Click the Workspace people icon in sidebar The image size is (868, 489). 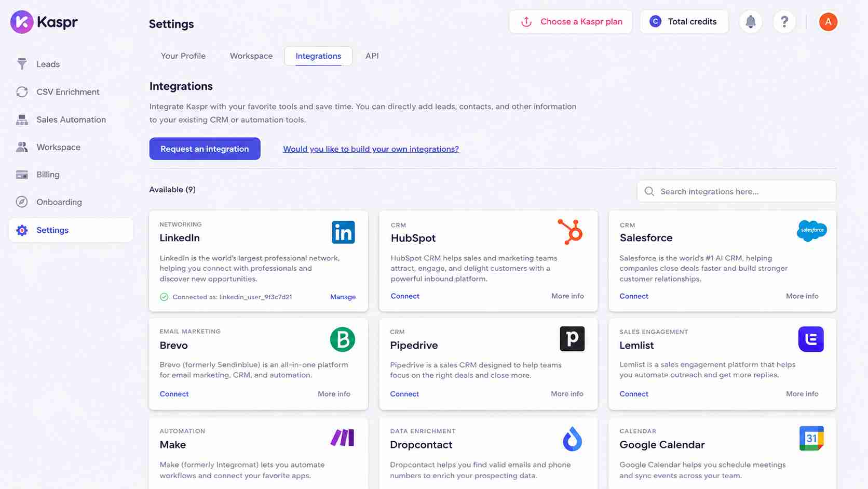(22, 147)
